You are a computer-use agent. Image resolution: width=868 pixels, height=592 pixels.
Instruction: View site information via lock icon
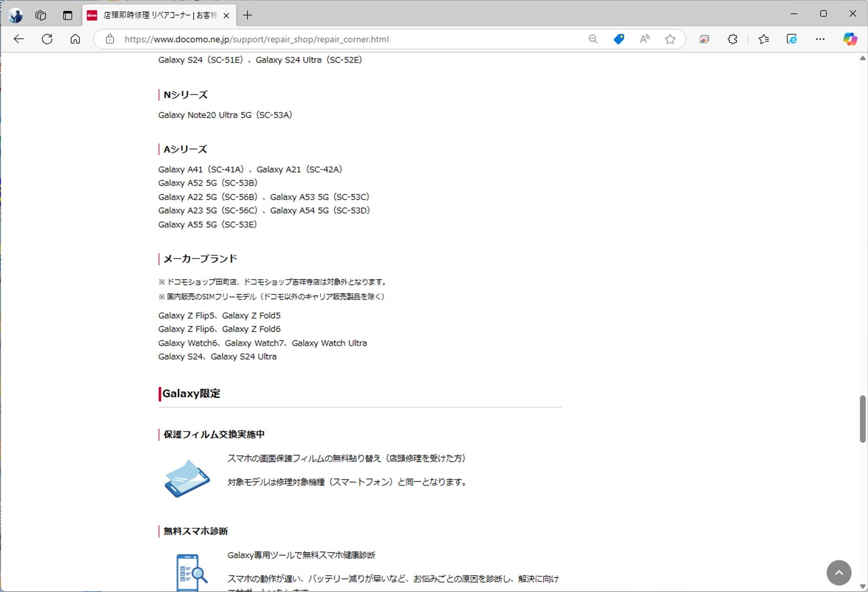click(110, 39)
